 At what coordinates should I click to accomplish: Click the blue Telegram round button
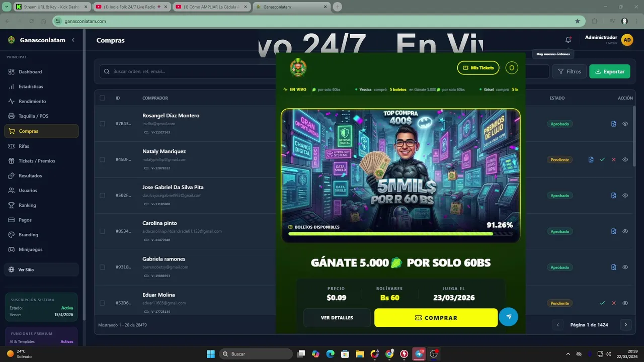(x=508, y=317)
